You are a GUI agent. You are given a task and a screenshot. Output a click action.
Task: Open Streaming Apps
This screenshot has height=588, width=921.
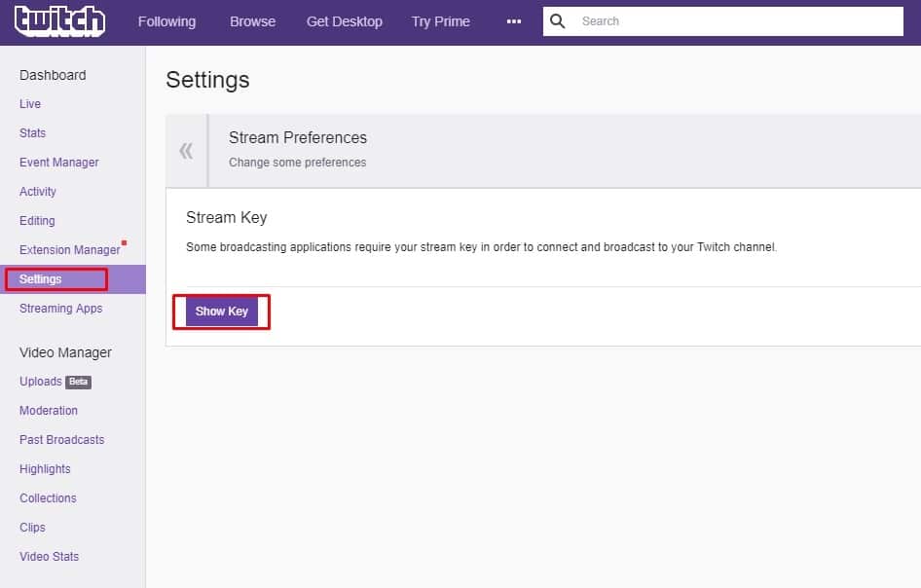tap(60, 309)
